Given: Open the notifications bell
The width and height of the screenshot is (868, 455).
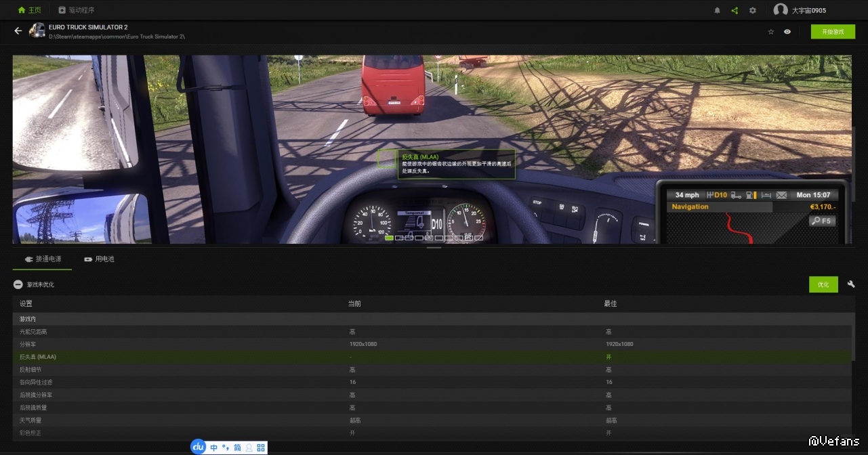Looking at the screenshot, I should point(718,10).
